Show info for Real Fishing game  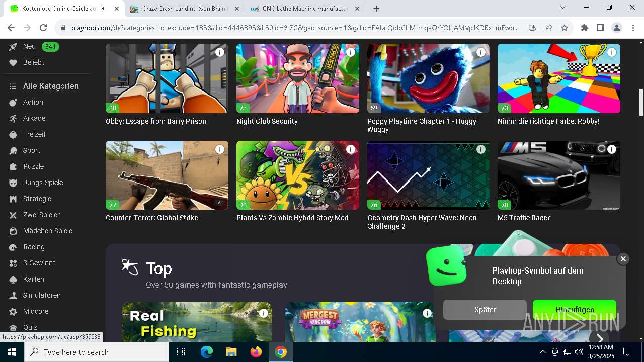[x=264, y=313]
